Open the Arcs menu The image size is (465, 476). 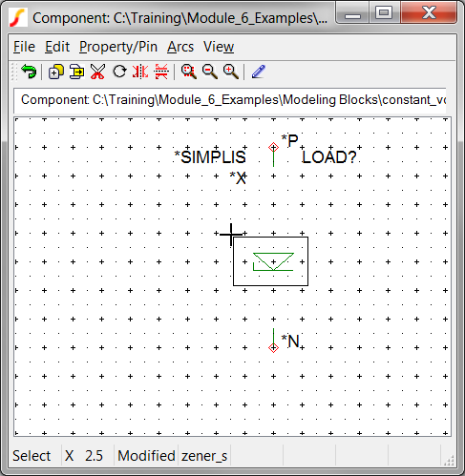pyautogui.click(x=180, y=47)
